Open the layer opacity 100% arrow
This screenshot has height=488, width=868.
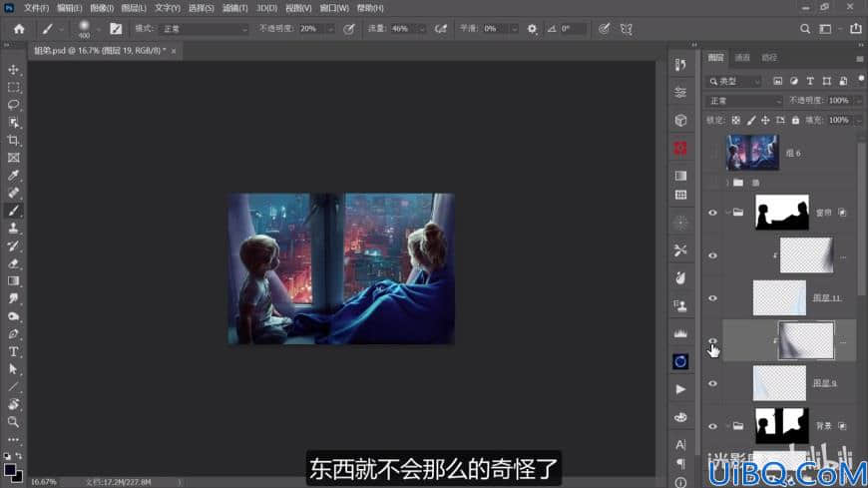tap(859, 101)
